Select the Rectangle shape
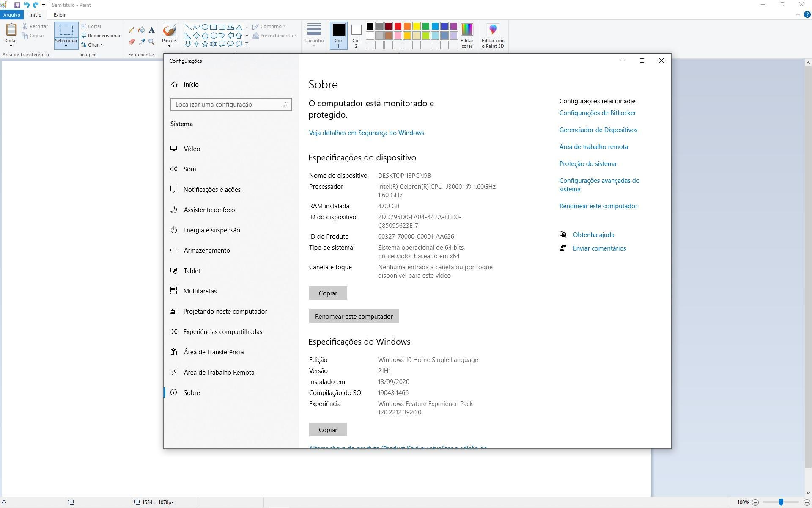This screenshot has height=508, width=812. click(213, 27)
